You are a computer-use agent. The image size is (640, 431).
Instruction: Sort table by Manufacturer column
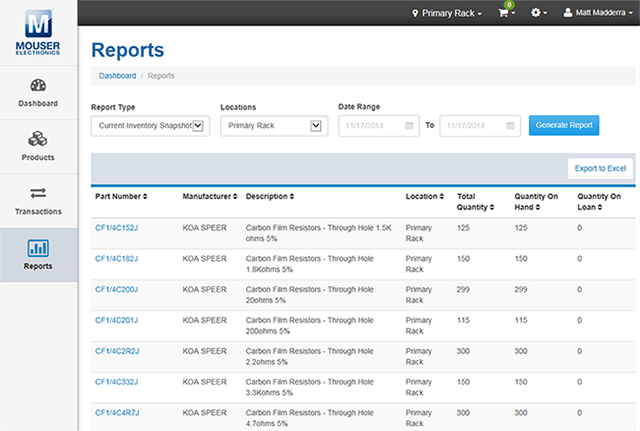pyautogui.click(x=210, y=197)
